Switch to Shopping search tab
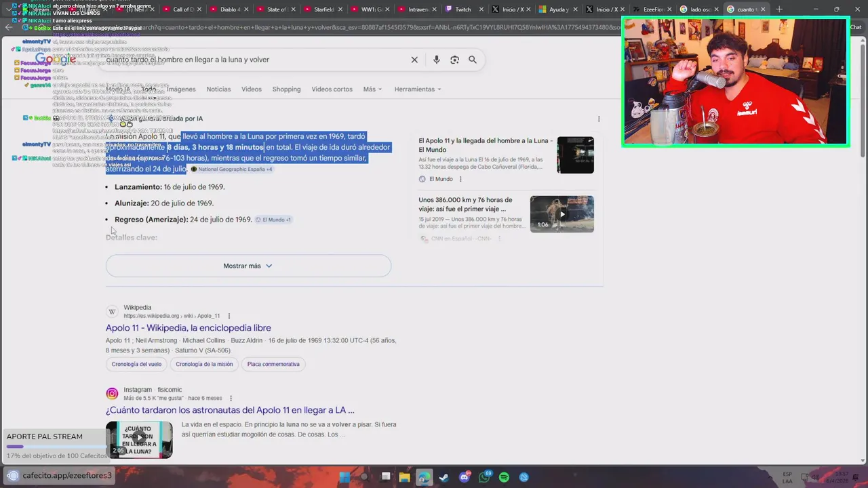This screenshot has height=488, width=868. [x=286, y=89]
